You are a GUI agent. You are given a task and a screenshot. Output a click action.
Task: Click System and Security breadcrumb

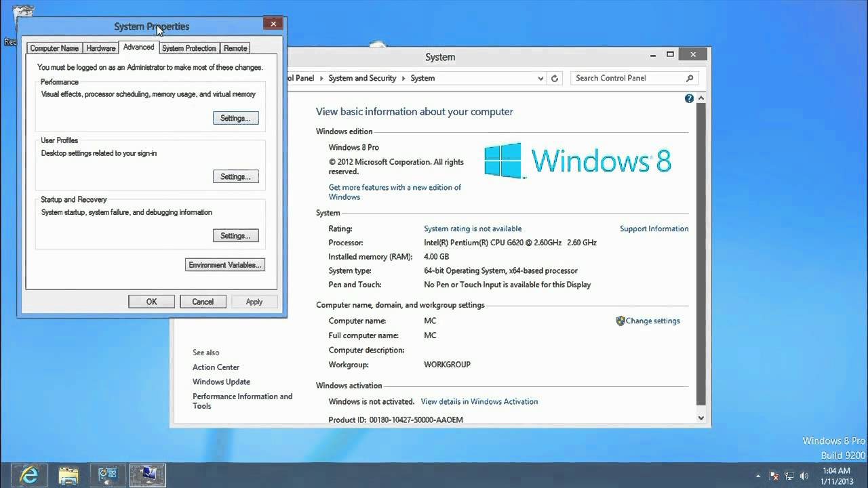[x=362, y=78]
